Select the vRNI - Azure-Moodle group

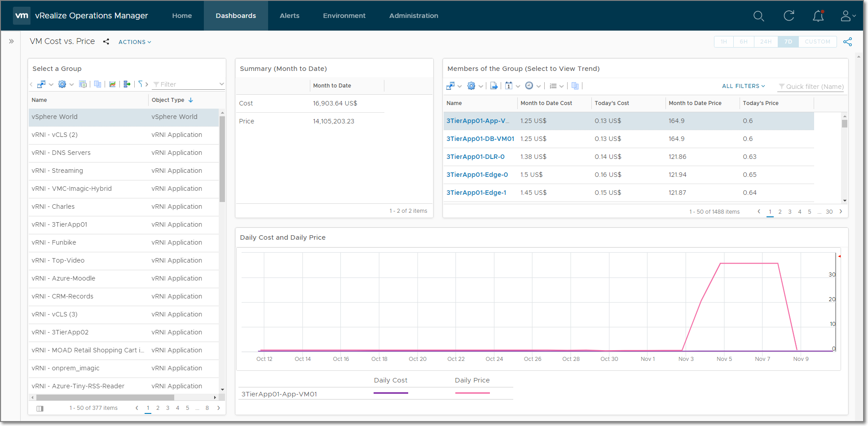pos(123,278)
